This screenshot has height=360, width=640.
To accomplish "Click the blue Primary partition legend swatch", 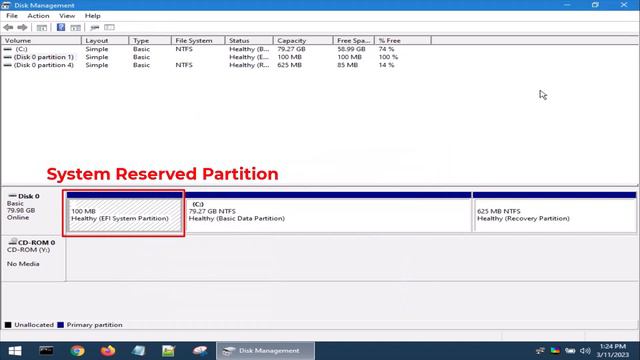I will point(60,325).
